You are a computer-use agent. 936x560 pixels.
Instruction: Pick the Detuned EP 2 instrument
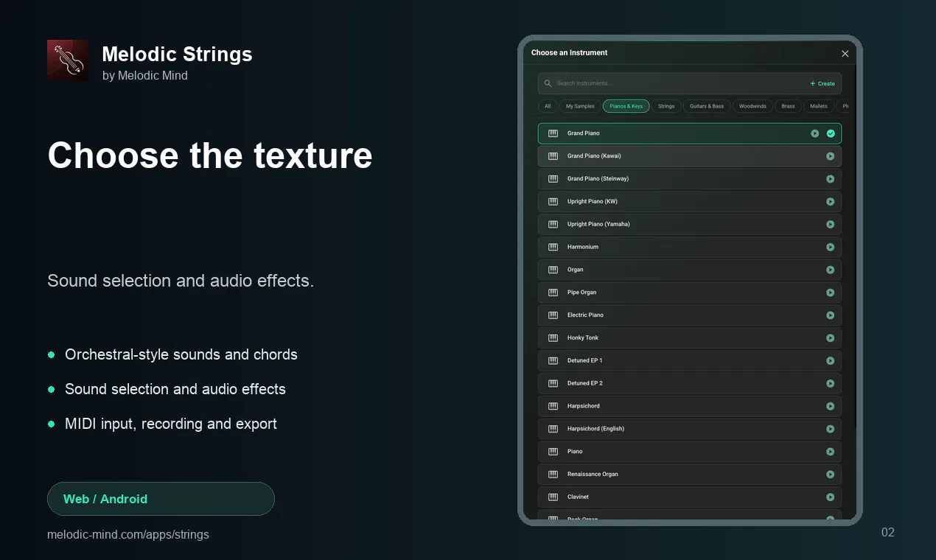(690, 383)
